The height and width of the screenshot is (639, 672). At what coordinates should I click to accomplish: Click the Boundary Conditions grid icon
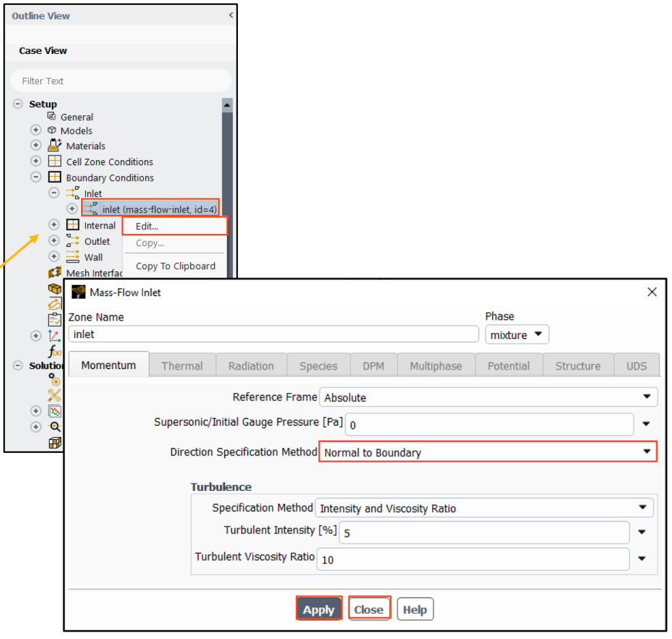55,177
